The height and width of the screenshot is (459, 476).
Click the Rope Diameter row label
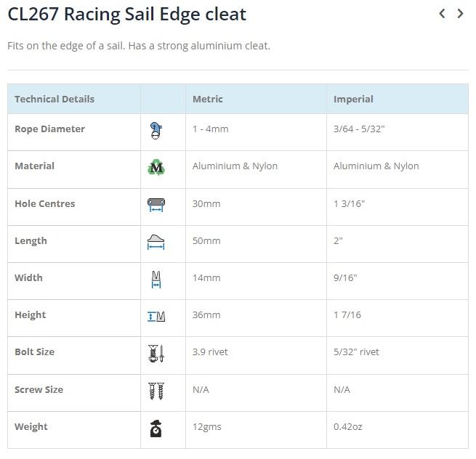49,129
